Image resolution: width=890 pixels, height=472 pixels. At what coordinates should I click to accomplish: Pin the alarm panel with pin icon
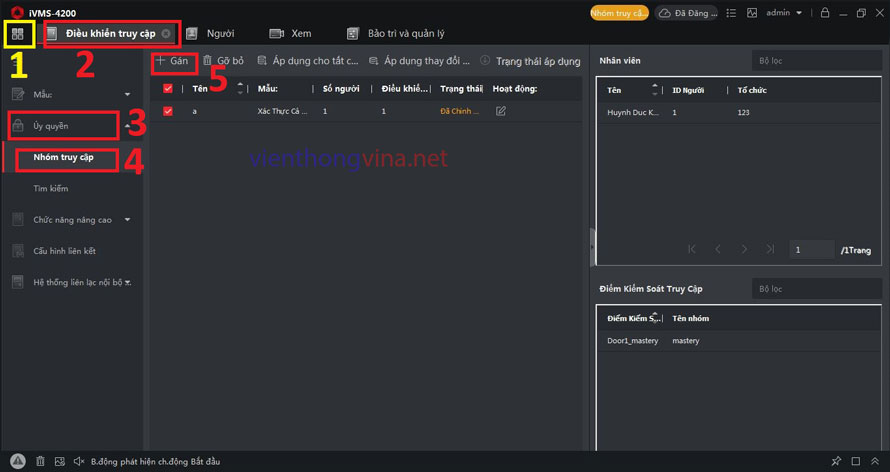[836, 461]
